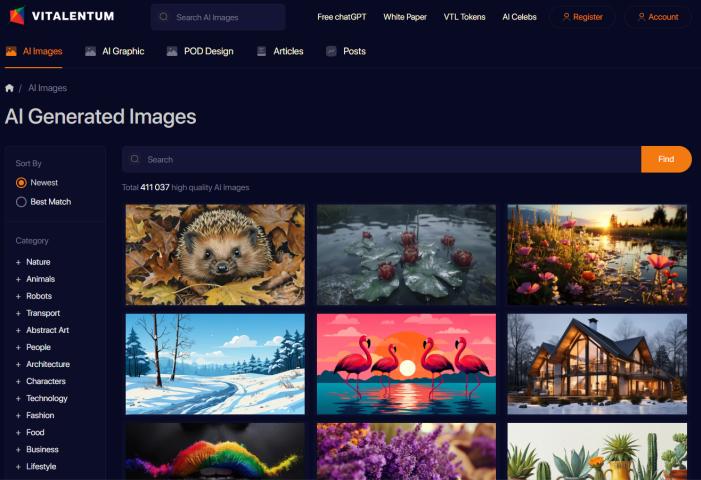Viewport: 701px width, 480px height.
Task: Click the home breadcrumb icon
Action: (10, 88)
